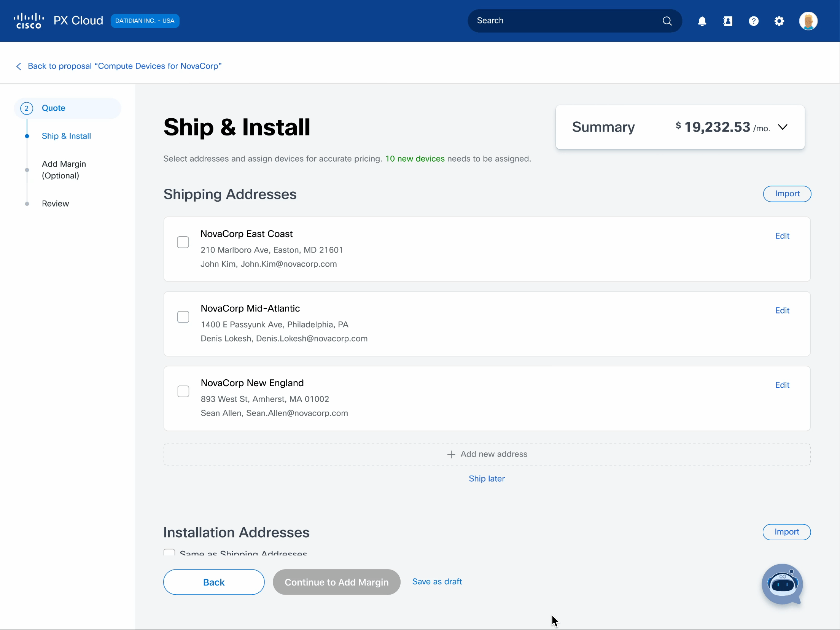
Task: Click Denis.Lokesh@novacorp.com contact line
Action: coord(284,339)
